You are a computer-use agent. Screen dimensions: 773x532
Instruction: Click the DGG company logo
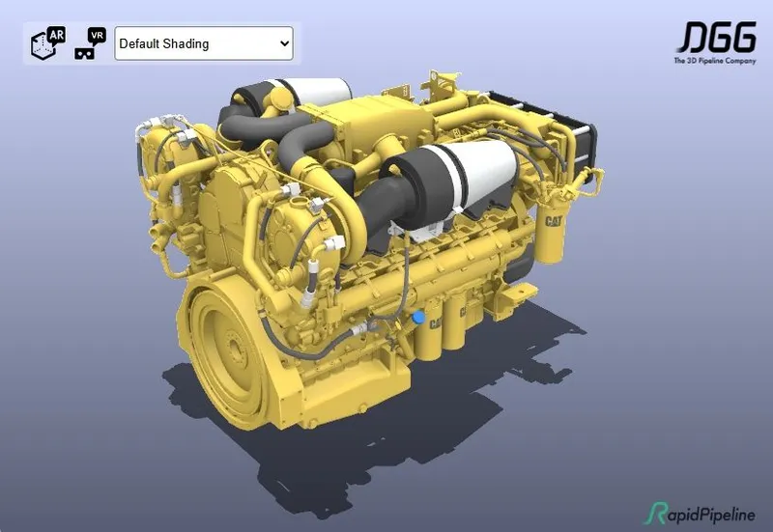click(x=716, y=38)
